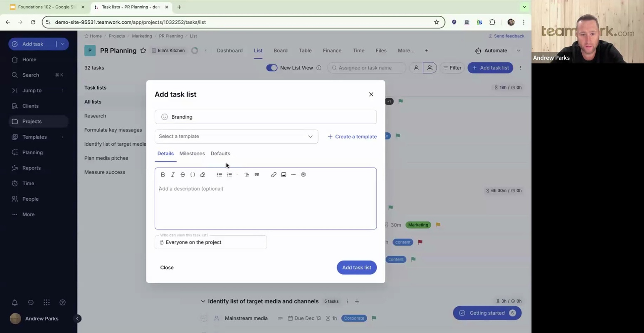Viewport: 644px width, 333px height.
Task: Open notifications bell in sidebar
Action: [15, 303]
